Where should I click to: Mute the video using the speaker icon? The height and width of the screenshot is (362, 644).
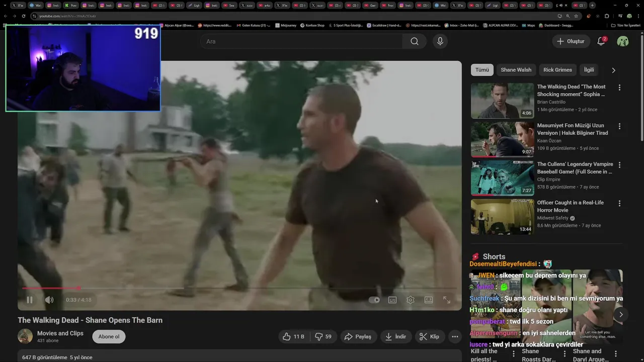click(49, 300)
